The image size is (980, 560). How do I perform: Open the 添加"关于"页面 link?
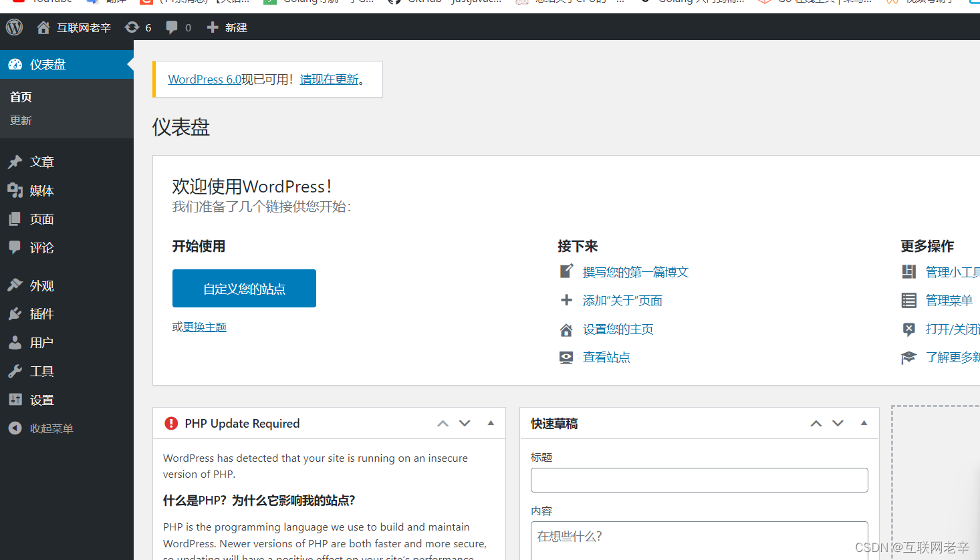(x=622, y=301)
